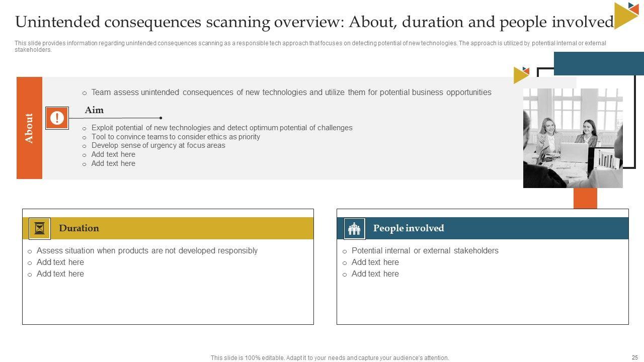Click the footer note 'This slide is 100% editable'
Viewport: 644px width, 362px height.
coord(330,358)
